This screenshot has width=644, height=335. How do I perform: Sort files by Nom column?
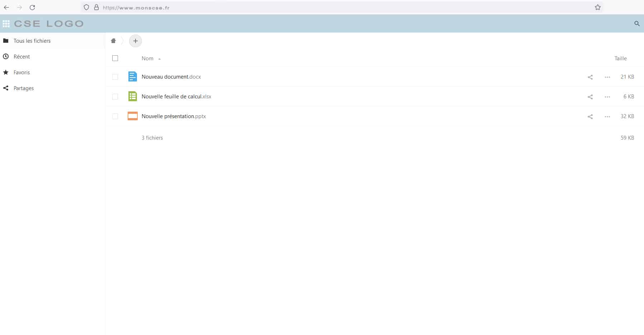(x=147, y=59)
